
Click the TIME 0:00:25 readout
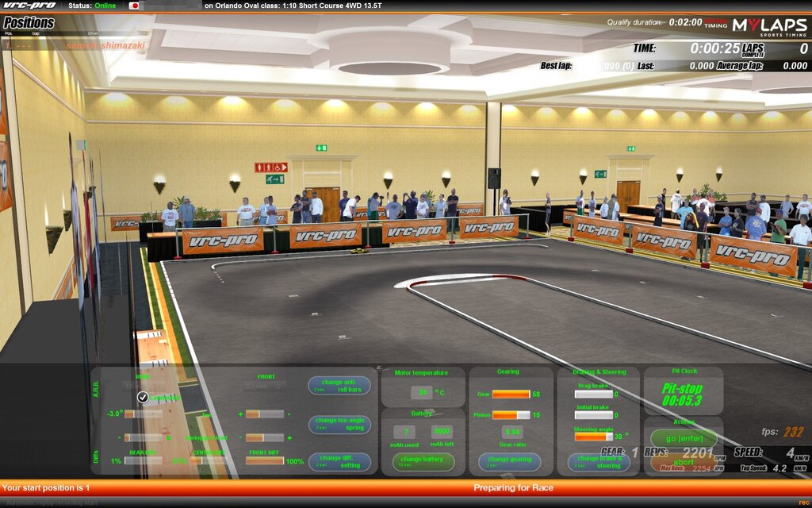coord(688,48)
